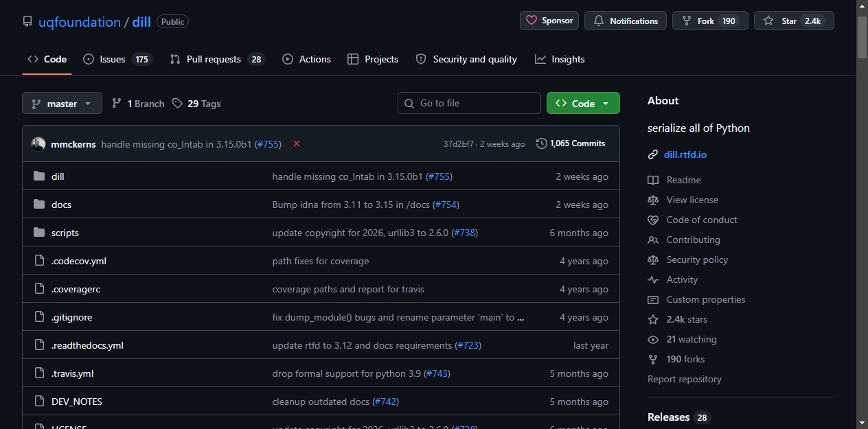Open commit hash 37d2bf7
The height and width of the screenshot is (429, 868).
point(458,144)
